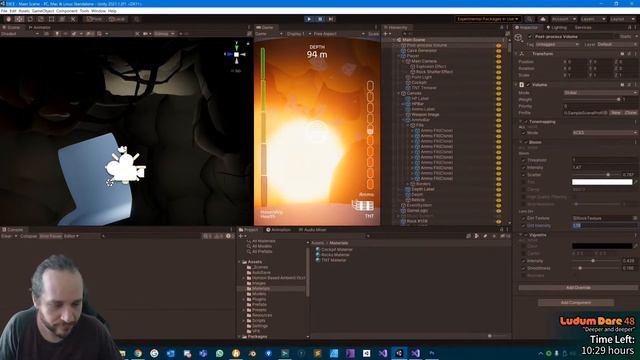Toggle Vignette Intensity override checkbox
Screen dimensions: 640x360
pos(523,261)
